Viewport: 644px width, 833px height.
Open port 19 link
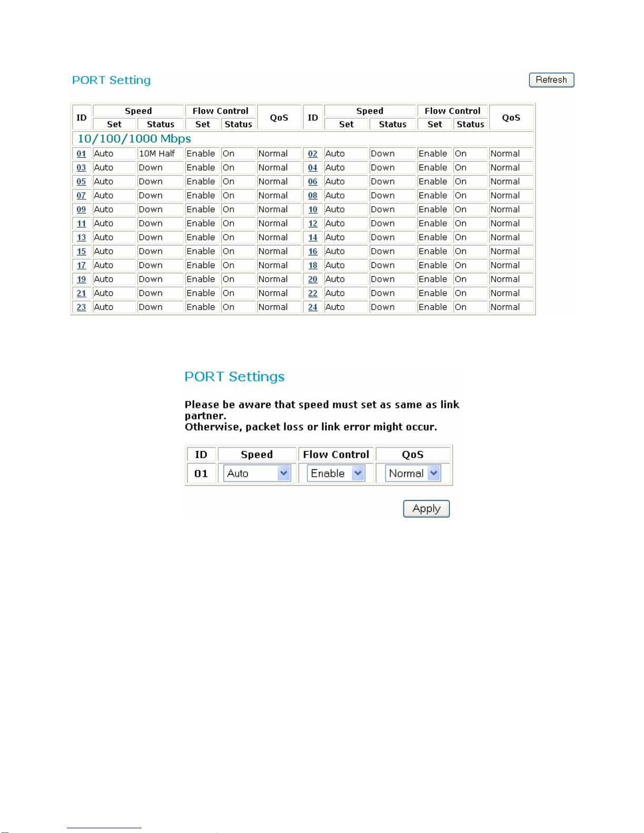pyautogui.click(x=81, y=280)
